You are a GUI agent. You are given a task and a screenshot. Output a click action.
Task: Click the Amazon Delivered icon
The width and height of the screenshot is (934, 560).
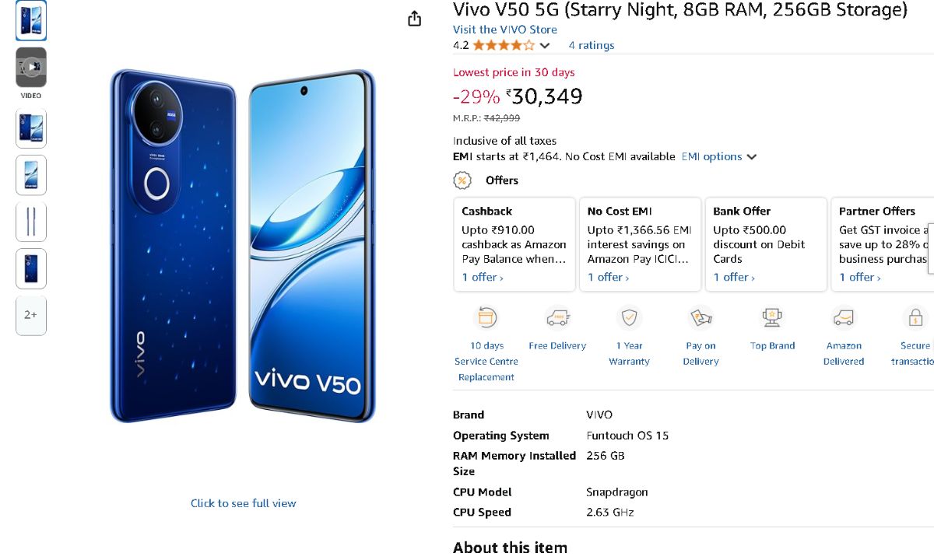(x=844, y=317)
